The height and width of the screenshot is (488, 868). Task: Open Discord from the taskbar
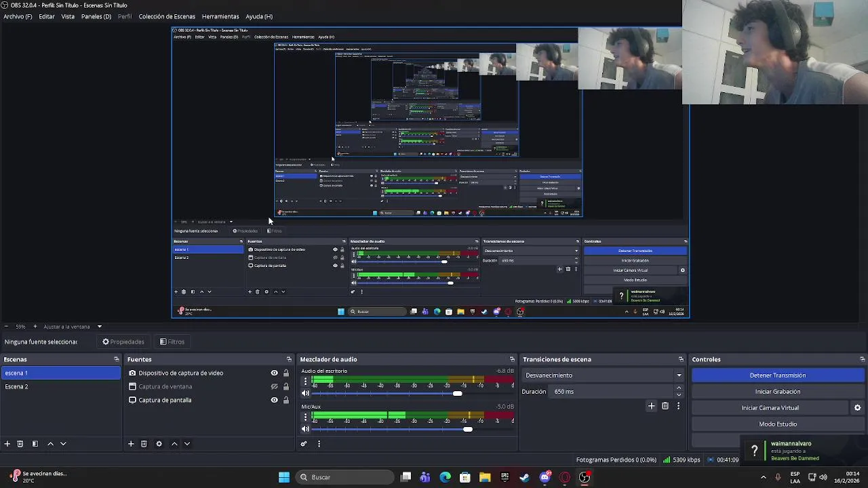tap(545, 477)
